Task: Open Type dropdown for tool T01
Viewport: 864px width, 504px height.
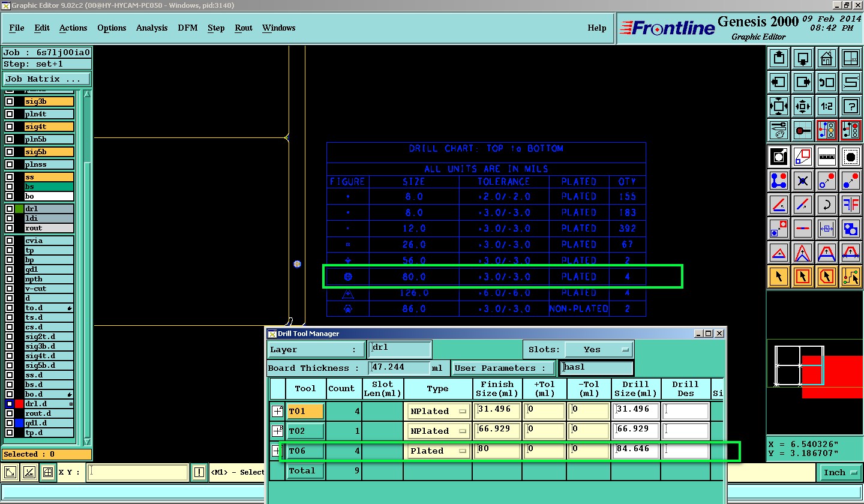Action: tap(438, 412)
